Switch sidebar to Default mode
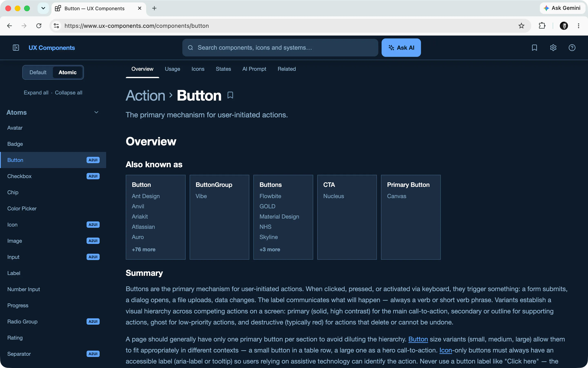 coord(38,72)
